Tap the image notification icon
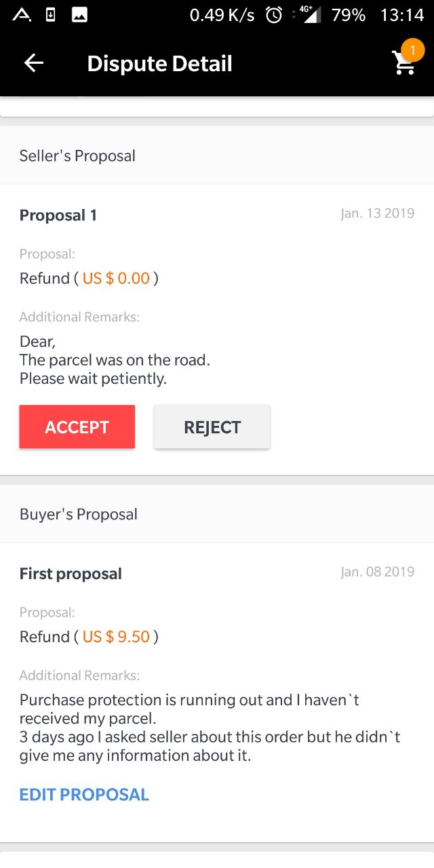This screenshot has width=434, height=868. [79, 15]
